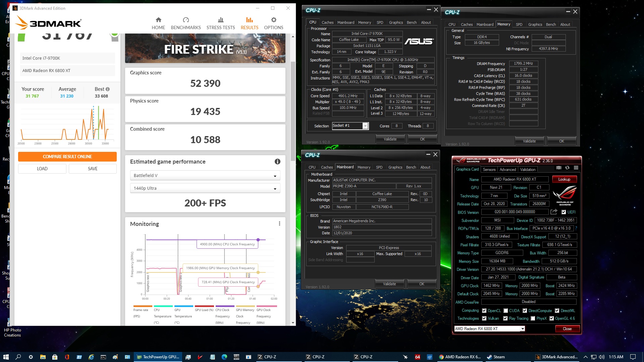Click OK in the CPU-Z Mainboard window
Screen dimensions: 644x362
pyautogui.click(x=422, y=284)
